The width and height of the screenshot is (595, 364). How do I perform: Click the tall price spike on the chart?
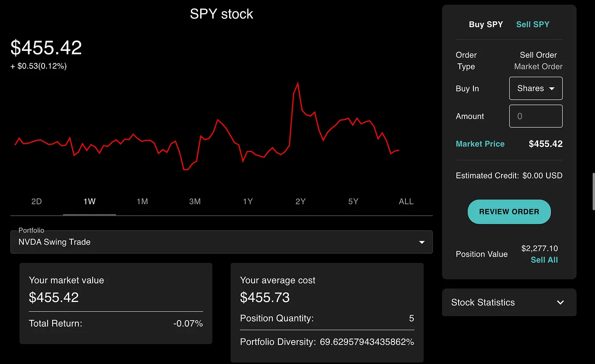297,85
